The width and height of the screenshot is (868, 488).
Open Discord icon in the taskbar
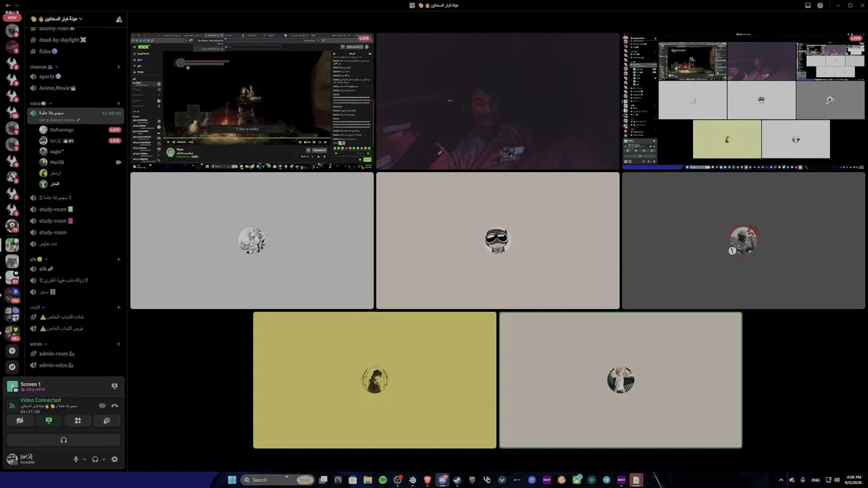442,480
